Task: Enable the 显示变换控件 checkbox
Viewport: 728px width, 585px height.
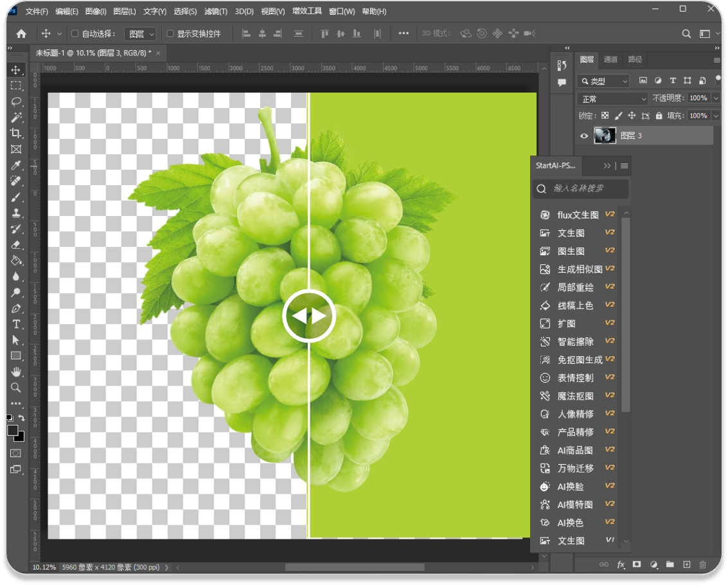Action: click(x=170, y=33)
